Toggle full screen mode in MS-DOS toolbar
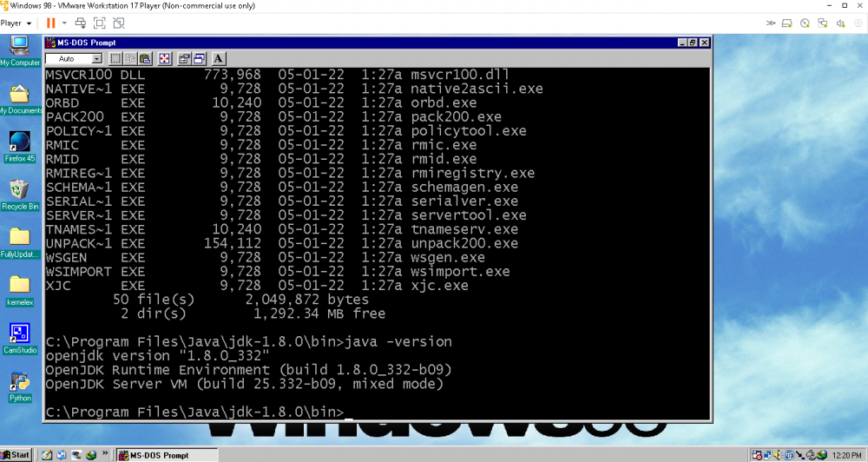868x462 pixels. (x=164, y=59)
